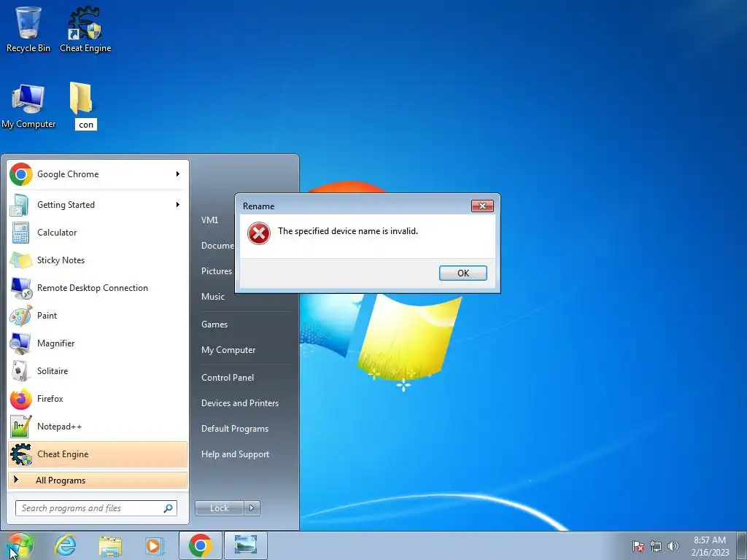This screenshot has width=747, height=560.
Task: Open Default Programs
Action: (x=234, y=429)
